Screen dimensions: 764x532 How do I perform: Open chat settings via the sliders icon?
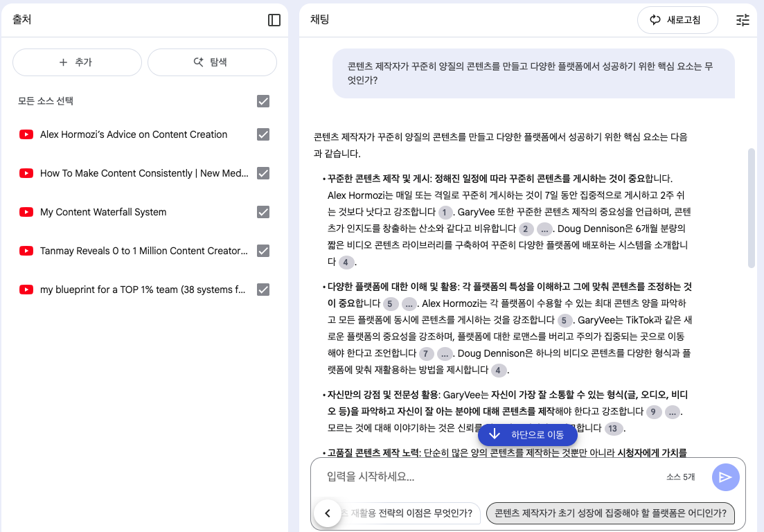tap(743, 20)
